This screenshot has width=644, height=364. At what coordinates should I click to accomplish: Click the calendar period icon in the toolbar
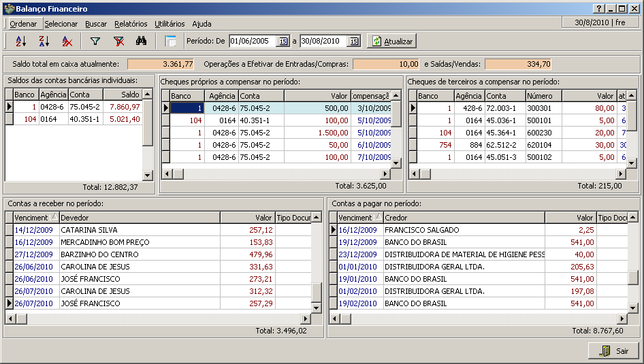pos(170,41)
